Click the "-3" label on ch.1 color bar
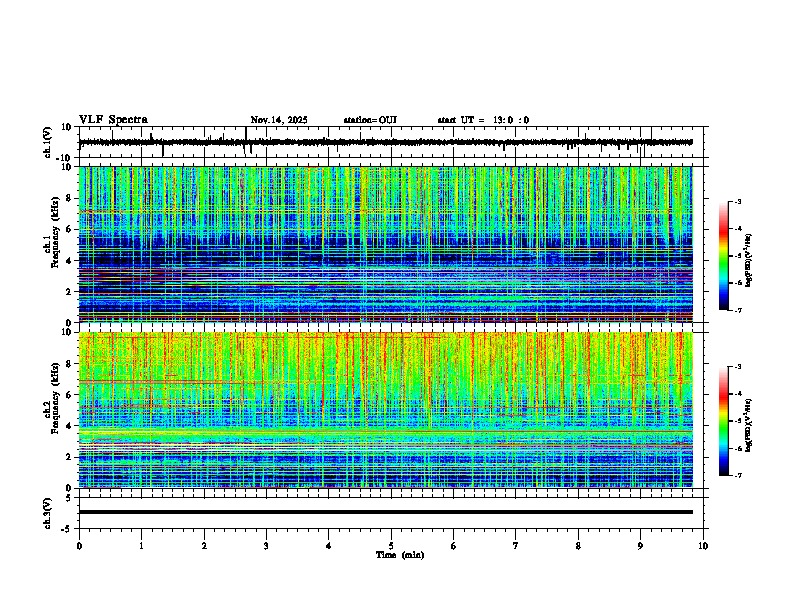The image size is (792, 612). pos(737,202)
